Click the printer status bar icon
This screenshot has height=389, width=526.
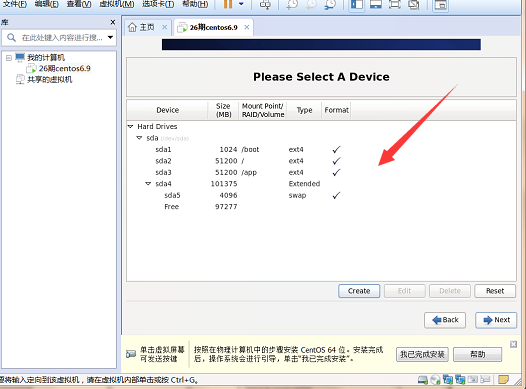[485, 380]
